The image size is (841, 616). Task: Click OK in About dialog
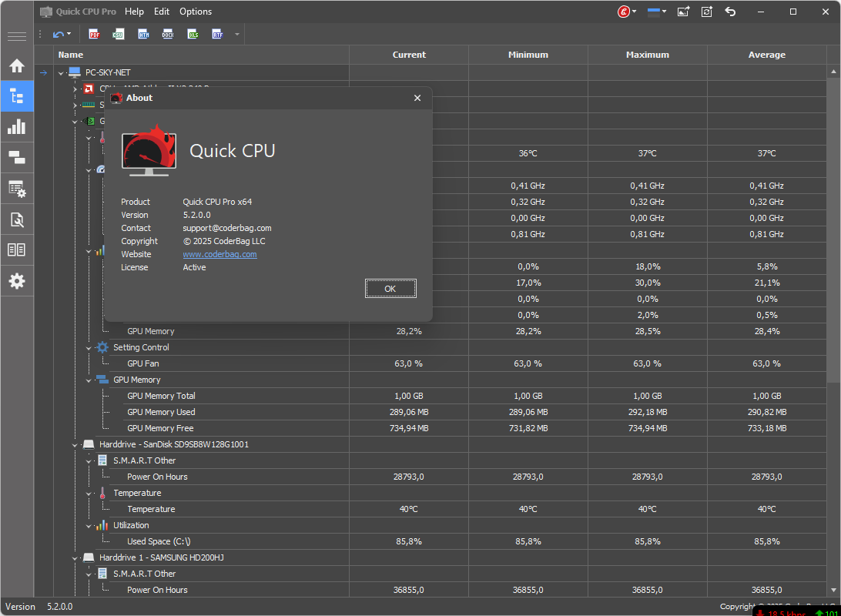[x=390, y=289]
